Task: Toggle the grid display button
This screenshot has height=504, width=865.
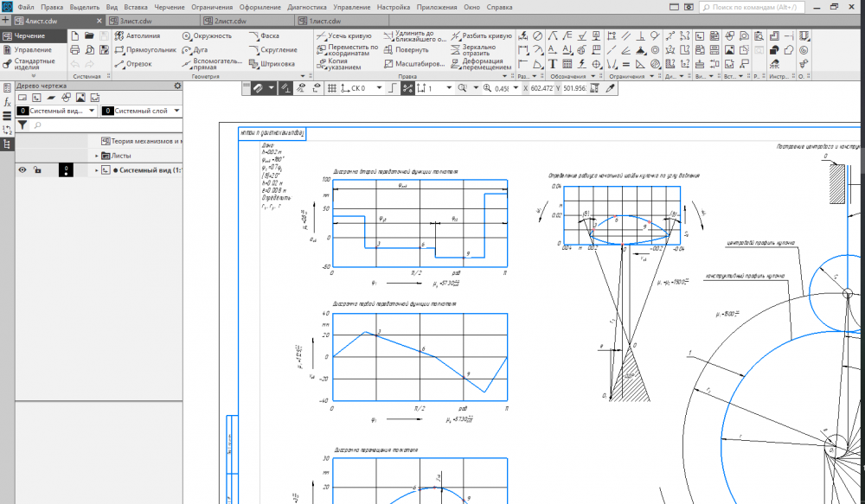Action: 330,88
